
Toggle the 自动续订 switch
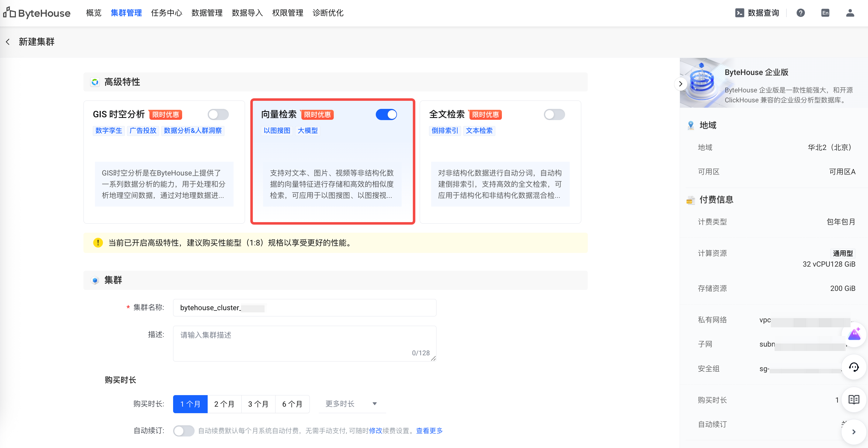[x=184, y=431]
